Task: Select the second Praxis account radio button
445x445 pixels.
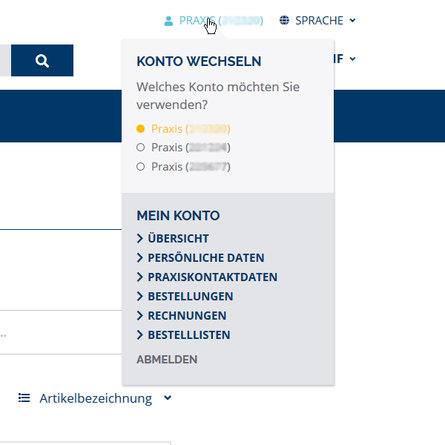Action: click(141, 147)
